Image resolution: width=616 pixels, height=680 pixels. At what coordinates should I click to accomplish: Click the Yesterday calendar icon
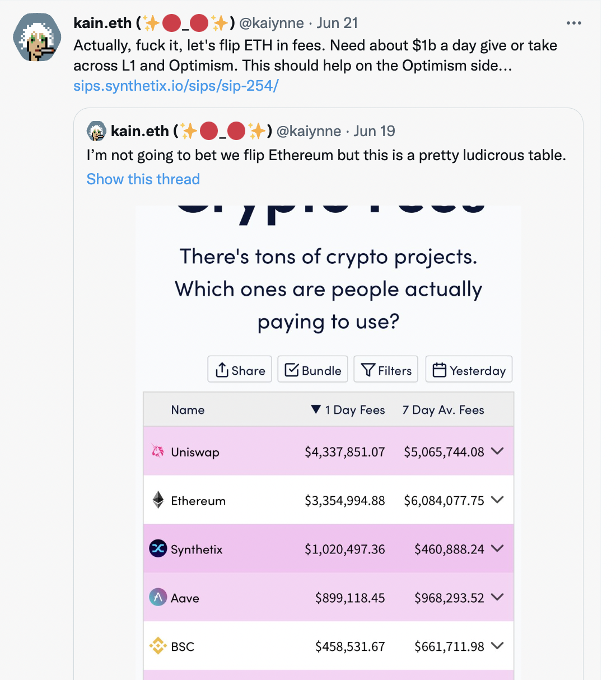click(x=440, y=369)
